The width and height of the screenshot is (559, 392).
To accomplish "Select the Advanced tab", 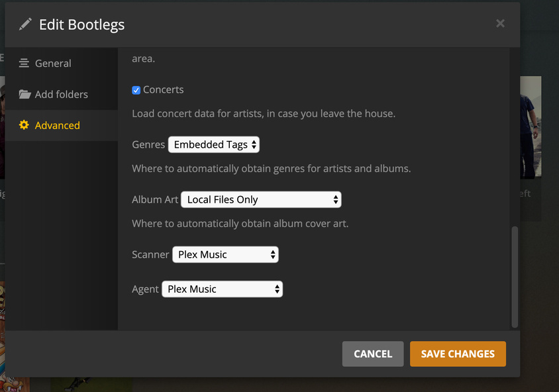I will tap(57, 125).
